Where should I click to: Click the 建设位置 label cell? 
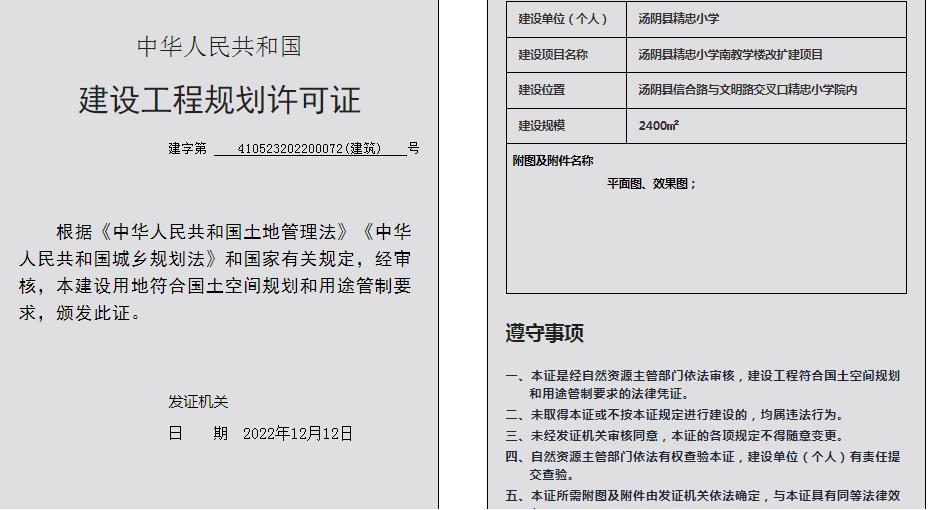tap(566, 90)
